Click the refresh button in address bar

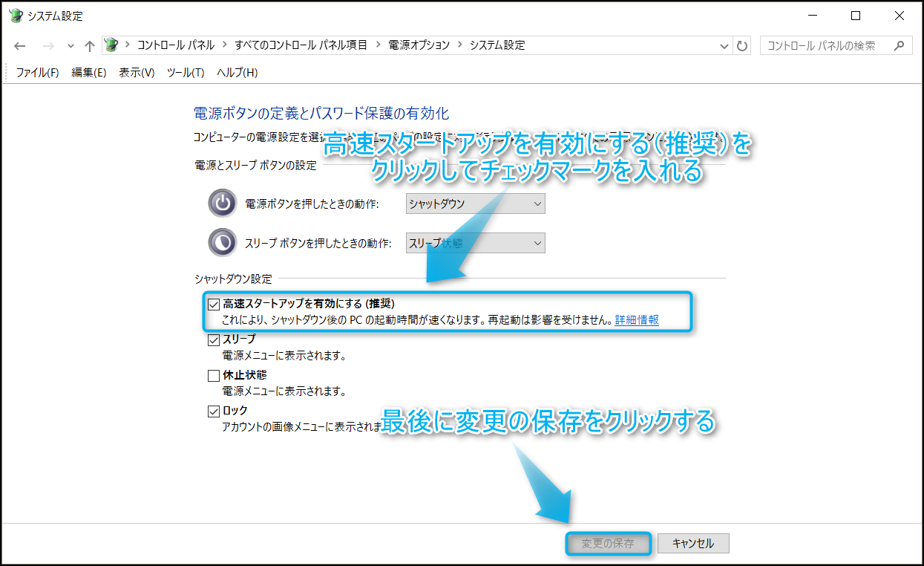pyautogui.click(x=742, y=46)
